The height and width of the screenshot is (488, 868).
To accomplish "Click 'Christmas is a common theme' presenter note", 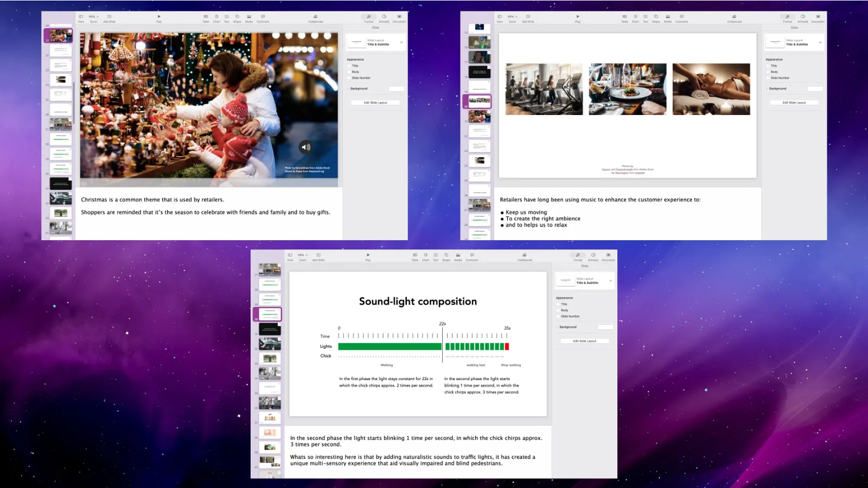I will pyautogui.click(x=152, y=200).
